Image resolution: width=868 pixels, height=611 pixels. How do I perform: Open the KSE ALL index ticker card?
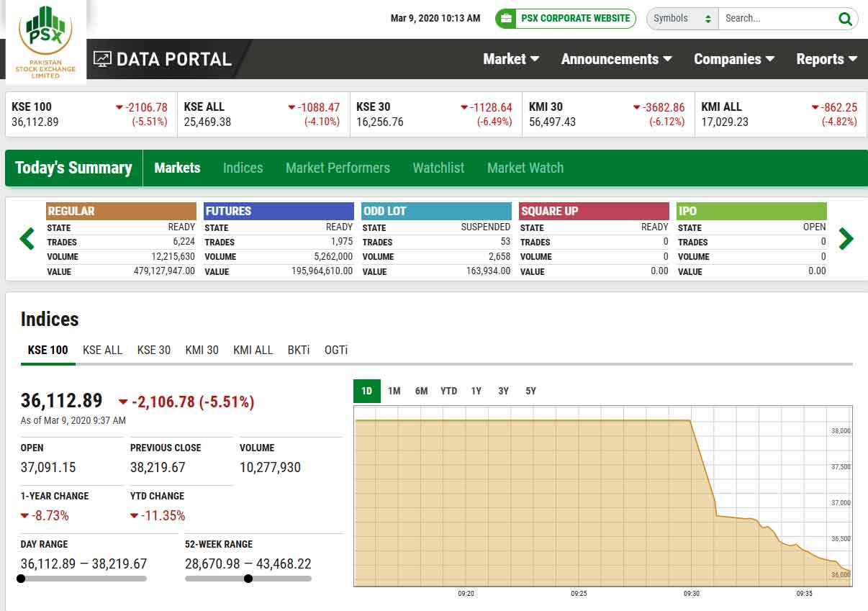point(263,114)
